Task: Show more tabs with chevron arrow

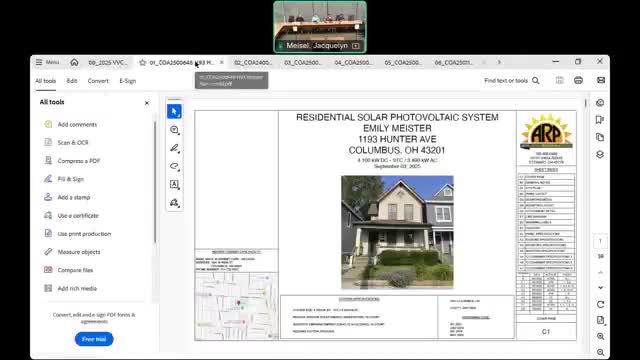Action: click(x=499, y=62)
